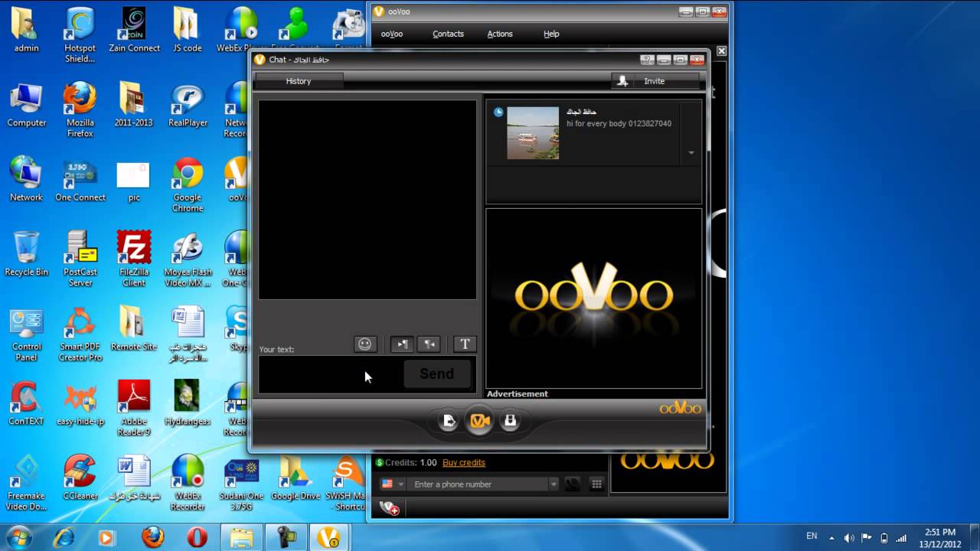
Task: Open Windows Explorer from the taskbar
Action: 241,537
